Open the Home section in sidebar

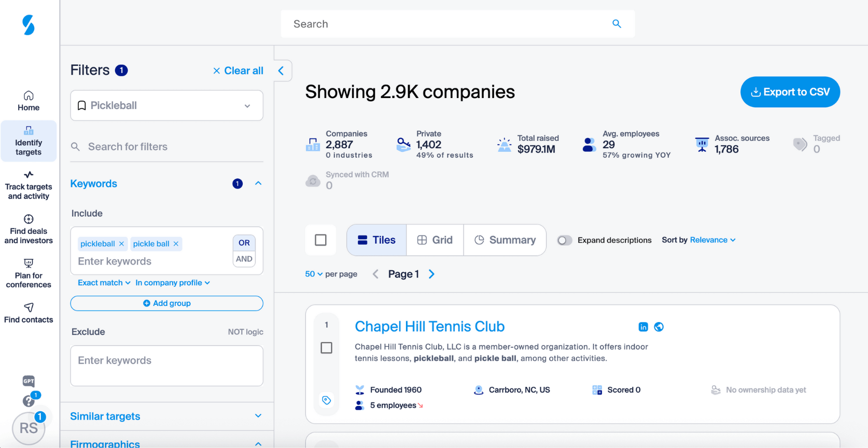[x=29, y=101]
